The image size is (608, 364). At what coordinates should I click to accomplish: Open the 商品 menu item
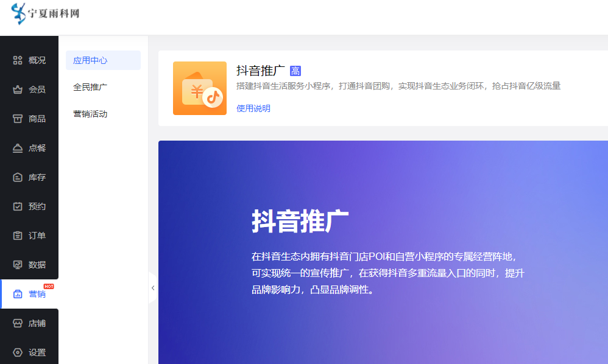(29, 119)
